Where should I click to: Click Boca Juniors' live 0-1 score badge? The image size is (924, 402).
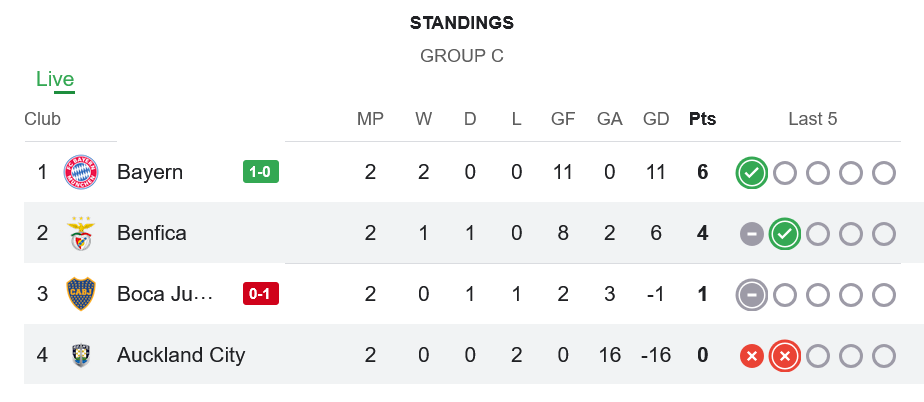[x=261, y=294]
